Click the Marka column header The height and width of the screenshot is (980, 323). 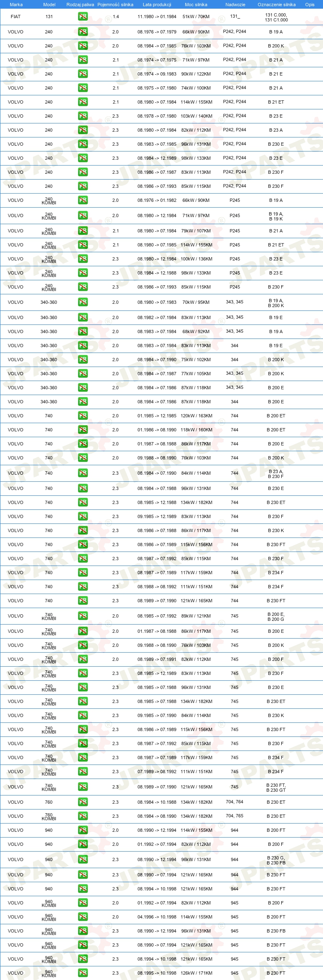[x=16, y=5]
